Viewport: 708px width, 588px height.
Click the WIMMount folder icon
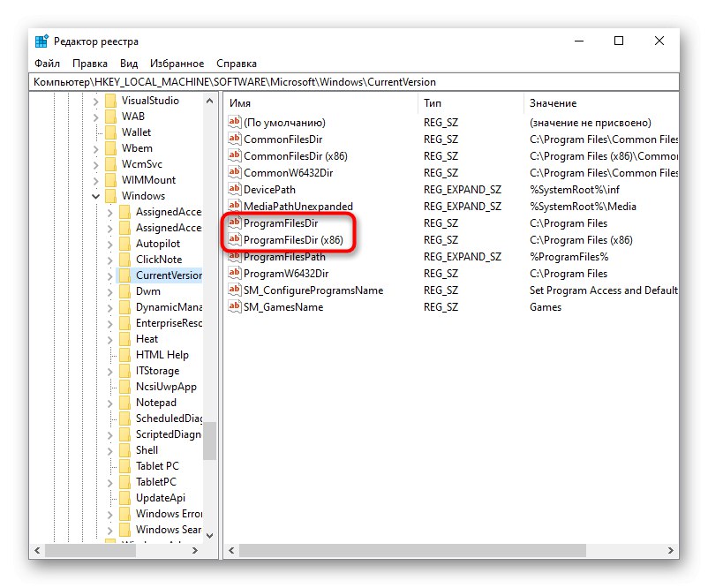[x=110, y=180]
